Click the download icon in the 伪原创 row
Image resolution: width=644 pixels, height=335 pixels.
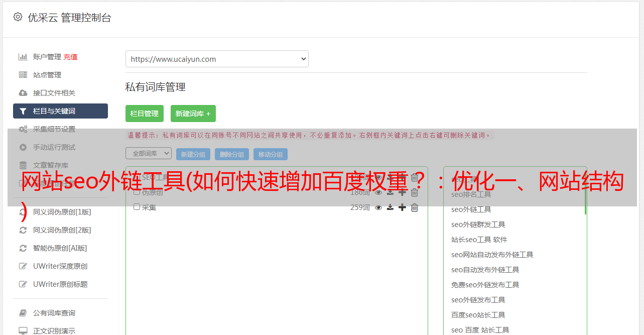(x=390, y=192)
